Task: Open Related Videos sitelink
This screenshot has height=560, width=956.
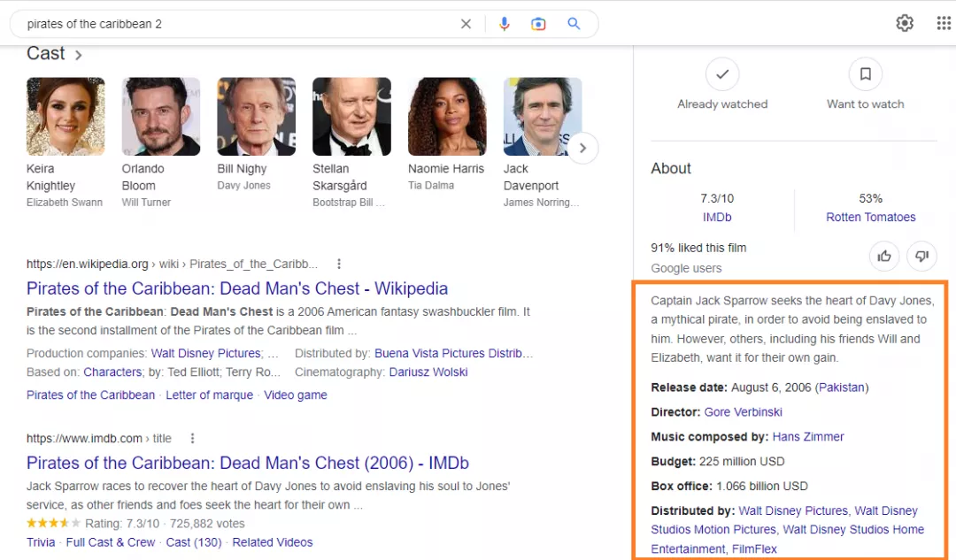Action: tap(273, 542)
